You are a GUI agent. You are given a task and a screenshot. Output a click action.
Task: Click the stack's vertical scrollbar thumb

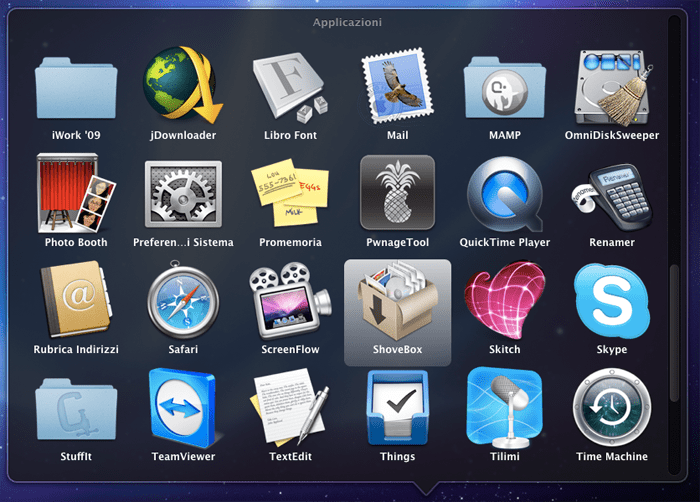pos(674,333)
